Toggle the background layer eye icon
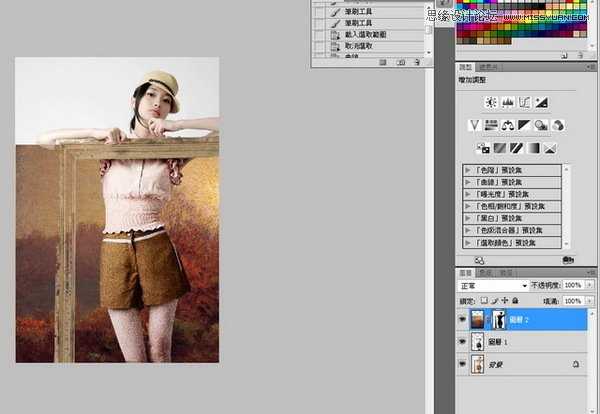The height and width of the screenshot is (414, 600). tap(462, 366)
